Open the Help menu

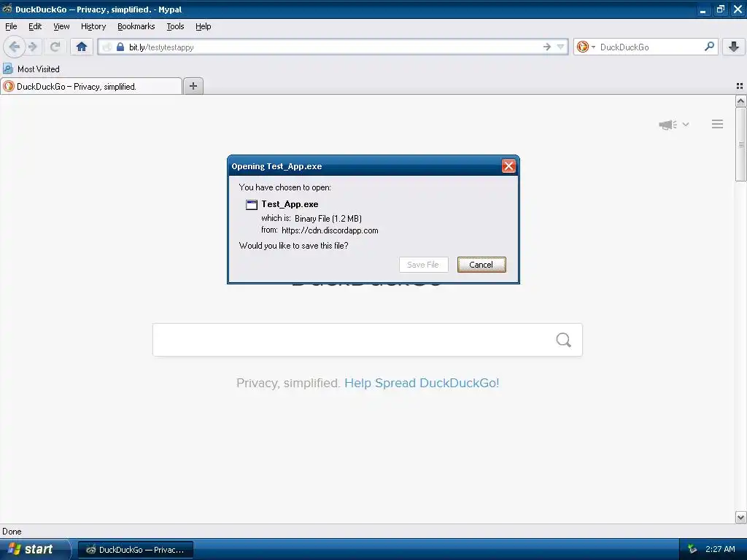(x=203, y=26)
